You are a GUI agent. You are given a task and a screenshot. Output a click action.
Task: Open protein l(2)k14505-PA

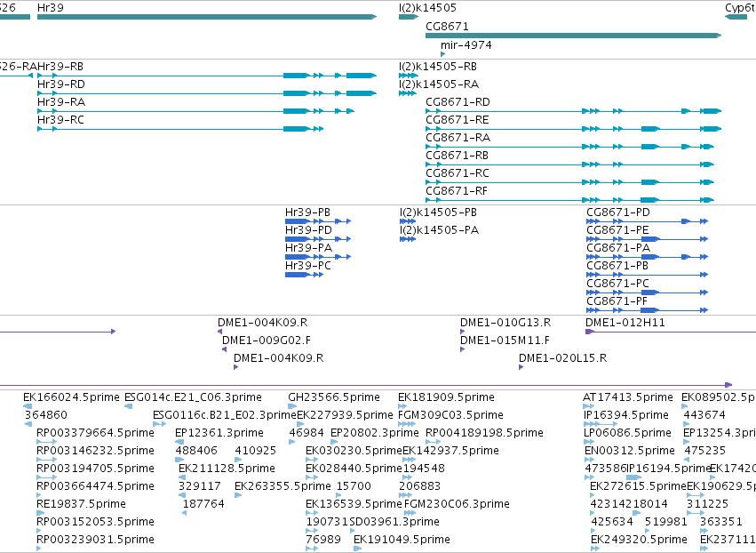(439, 230)
